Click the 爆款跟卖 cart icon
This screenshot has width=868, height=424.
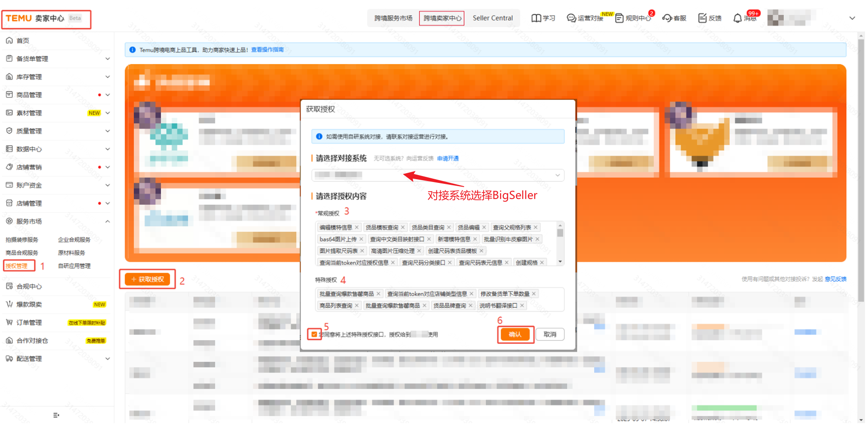pyautogui.click(x=9, y=304)
